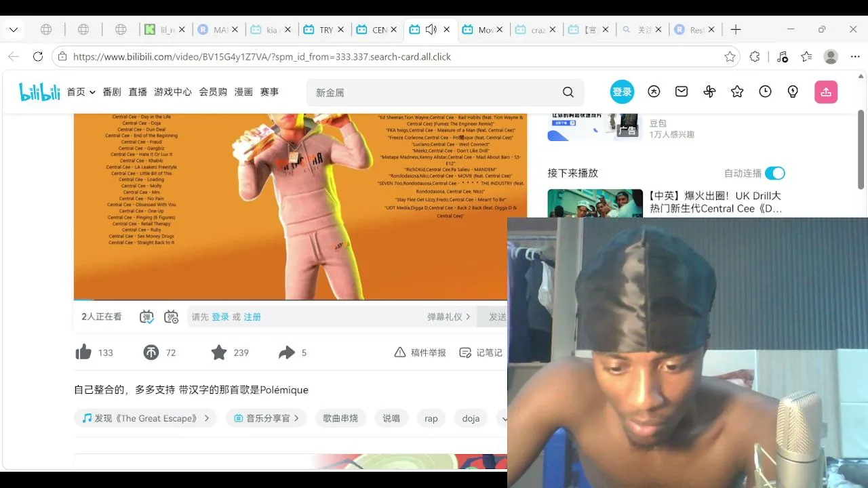Open watch history clock icon
868x488 pixels.
click(x=765, y=91)
